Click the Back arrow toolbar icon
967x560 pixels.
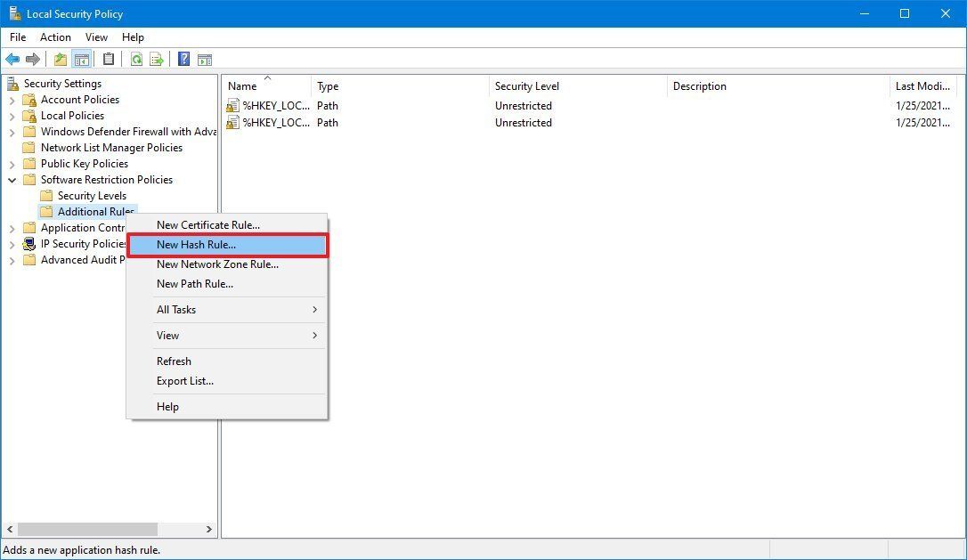[x=12, y=60]
